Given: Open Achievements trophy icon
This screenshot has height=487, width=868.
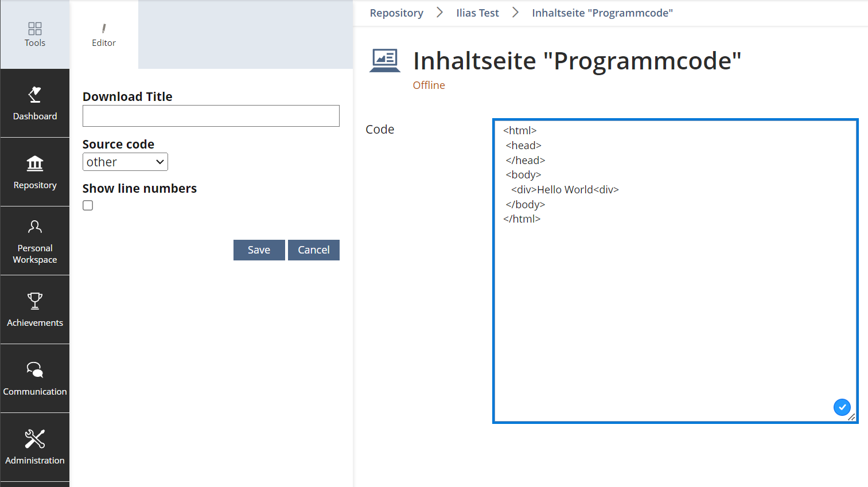Looking at the screenshot, I should click(35, 301).
